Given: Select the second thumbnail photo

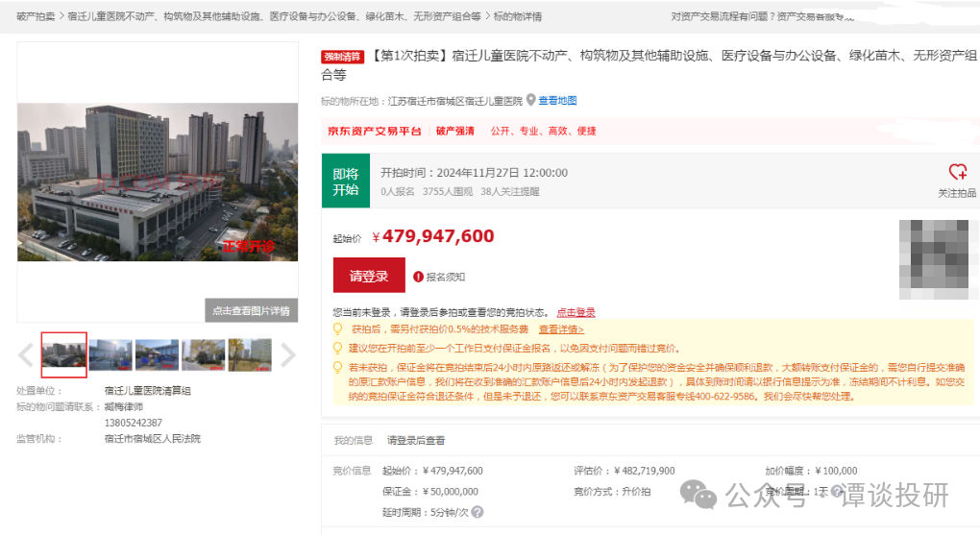Looking at the screenshot, I should tap(110, 355).
